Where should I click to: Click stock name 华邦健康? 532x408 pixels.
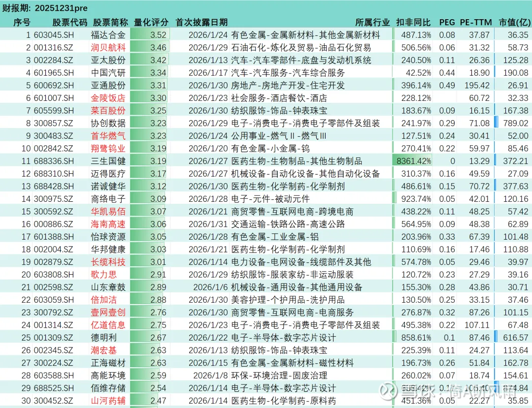pyautogui.click(x=108, y=250)
